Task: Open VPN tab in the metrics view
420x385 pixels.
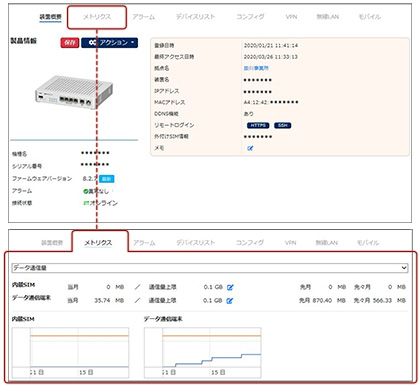Action: 291,243
